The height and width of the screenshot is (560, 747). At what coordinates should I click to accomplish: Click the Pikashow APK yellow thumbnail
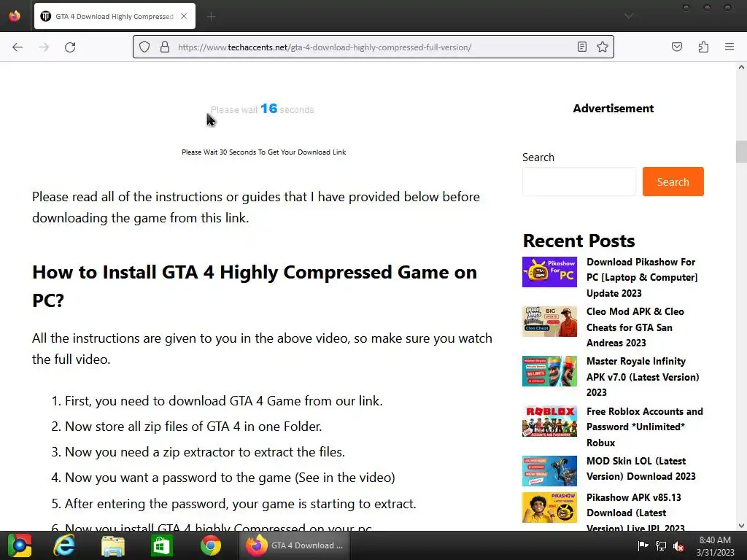549,507
